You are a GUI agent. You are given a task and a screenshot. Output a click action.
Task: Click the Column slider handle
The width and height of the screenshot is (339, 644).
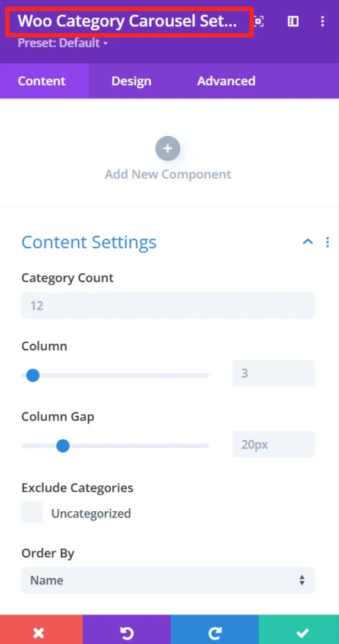tap(32, 375)
